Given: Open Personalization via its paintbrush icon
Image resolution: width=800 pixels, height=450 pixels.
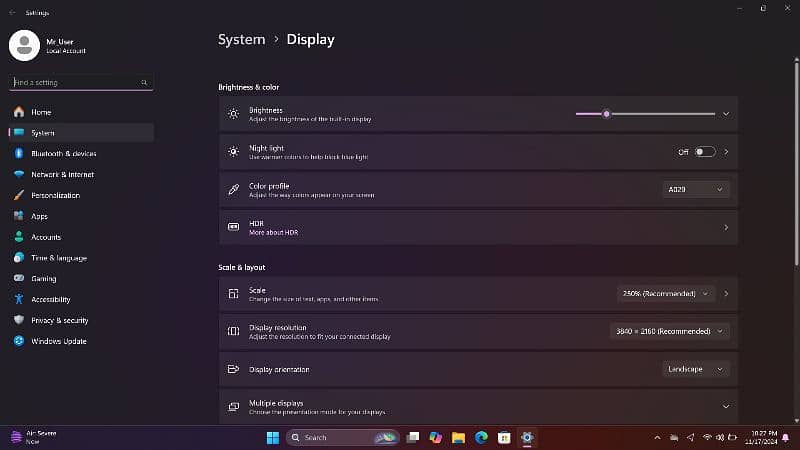Looking at the screenshot, I should pyautogui.click(x=19, y=195).
